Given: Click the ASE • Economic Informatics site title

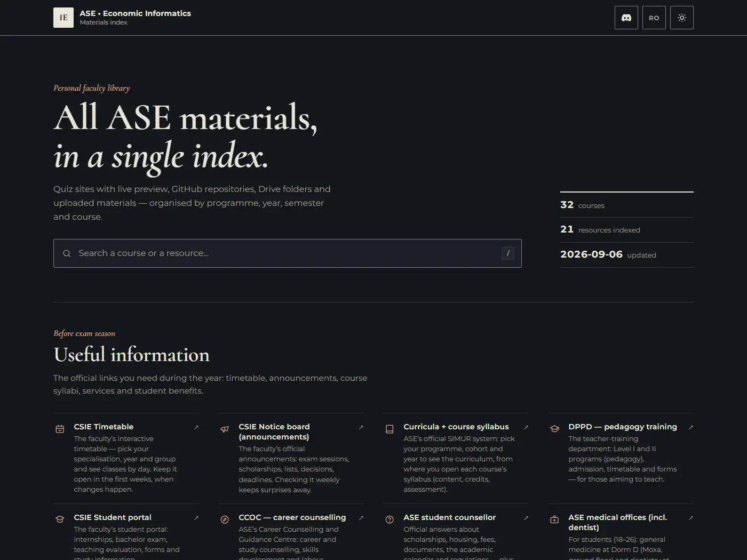Looking at the screenshot, I should tap(136, 13).
